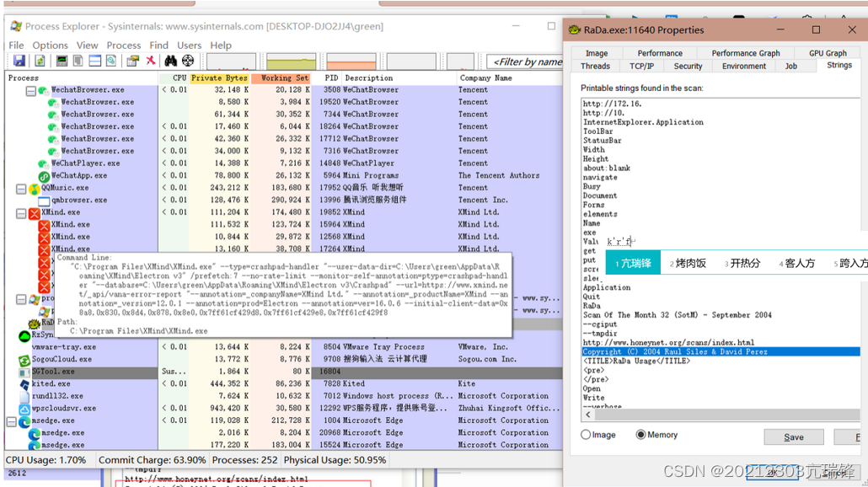868x487 pixels.
Task: Click the binoculars Find Handle or DLL icon
Action: (171, 61)
